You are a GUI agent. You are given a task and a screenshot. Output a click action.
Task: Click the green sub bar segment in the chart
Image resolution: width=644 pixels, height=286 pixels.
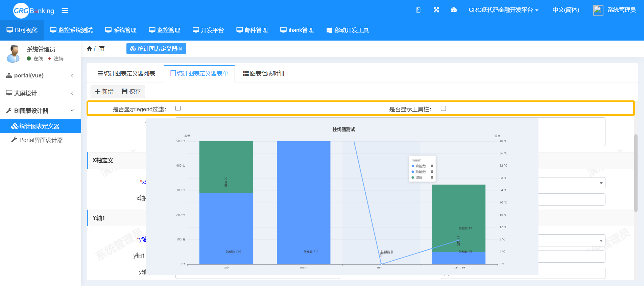(226, 167)
